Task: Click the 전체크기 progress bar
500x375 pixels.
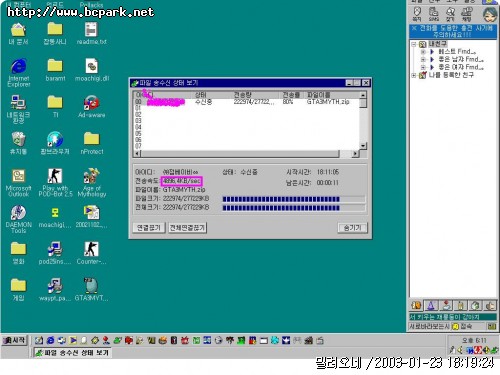Action: pyautogui.click(x=294, y=208)
